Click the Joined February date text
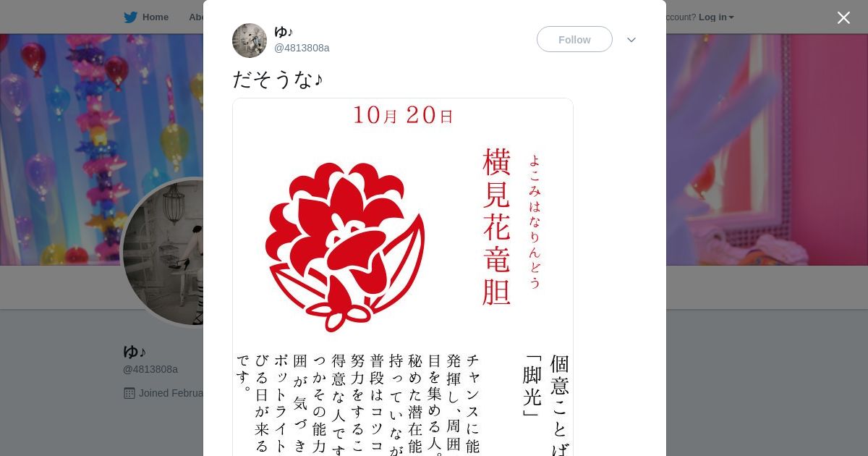 (171, 393)
